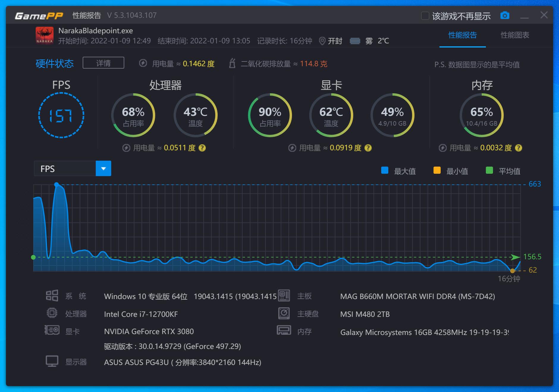This screenshot has height=392, width=559.
Task: Click the version V 5.3.1043.107 text
Action: click(x=132, y=15)
